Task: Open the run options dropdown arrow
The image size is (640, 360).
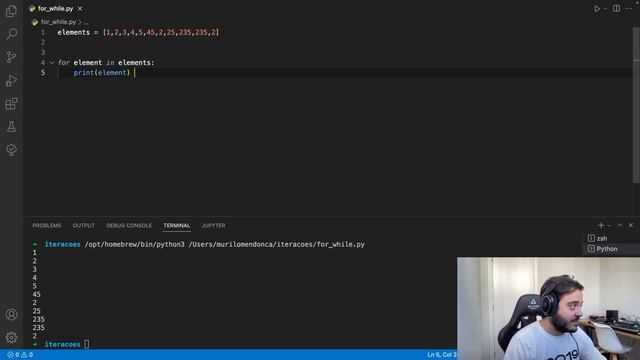Action: tap(605, 9)
